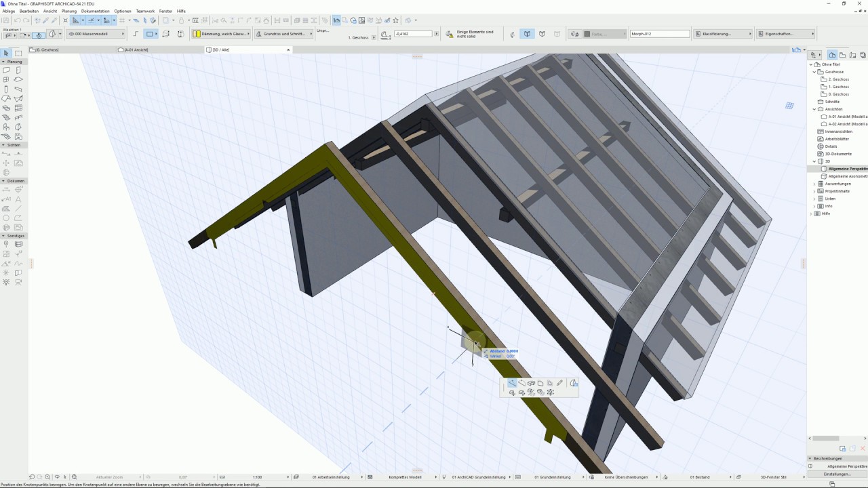Toggle the box geometry method button

click(151, 34)
